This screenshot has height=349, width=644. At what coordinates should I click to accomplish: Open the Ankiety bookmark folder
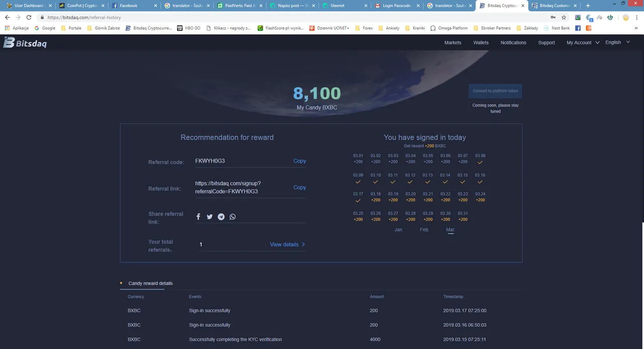tap(388, 28)
